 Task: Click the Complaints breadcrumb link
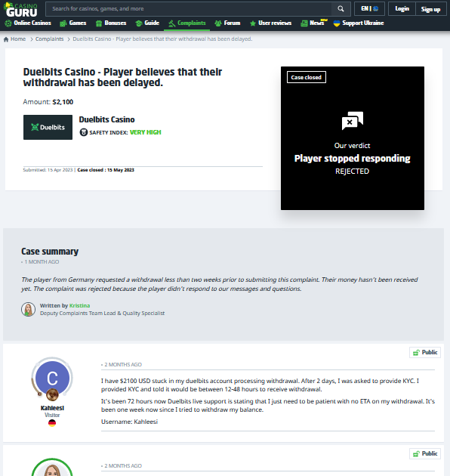pos(49,39)
